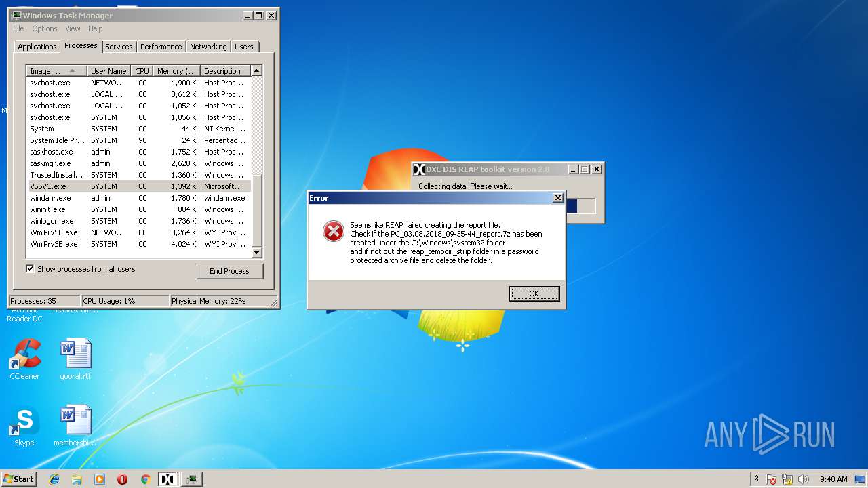Sort processes by CPU column

[x=142, y=70]
